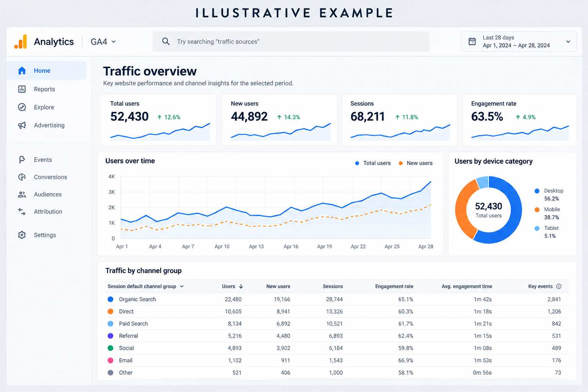The image size is (588, 392).
Task: Click the 66.9% engagement rate cell
Action: tap(406, 361)
